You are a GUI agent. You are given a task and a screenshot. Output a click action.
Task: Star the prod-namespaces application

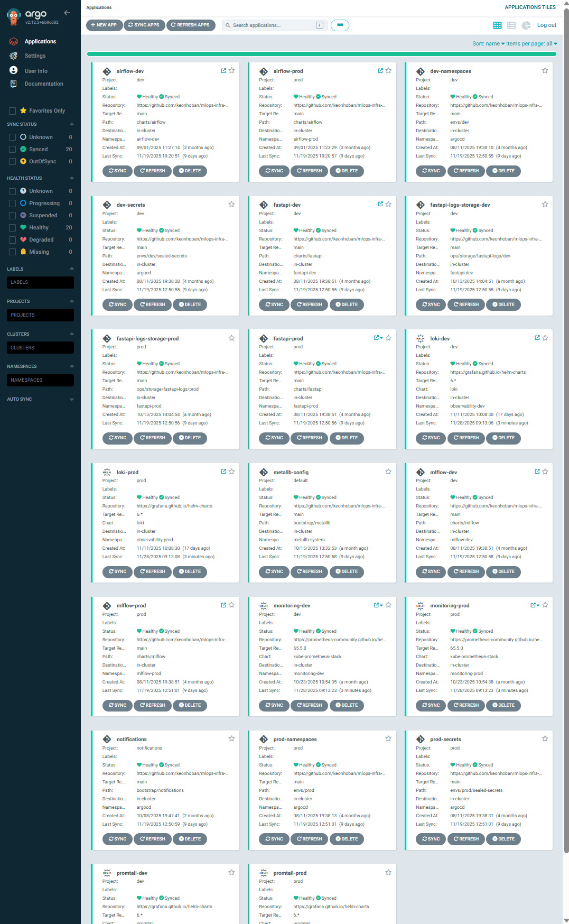click(x=388, y=738)
